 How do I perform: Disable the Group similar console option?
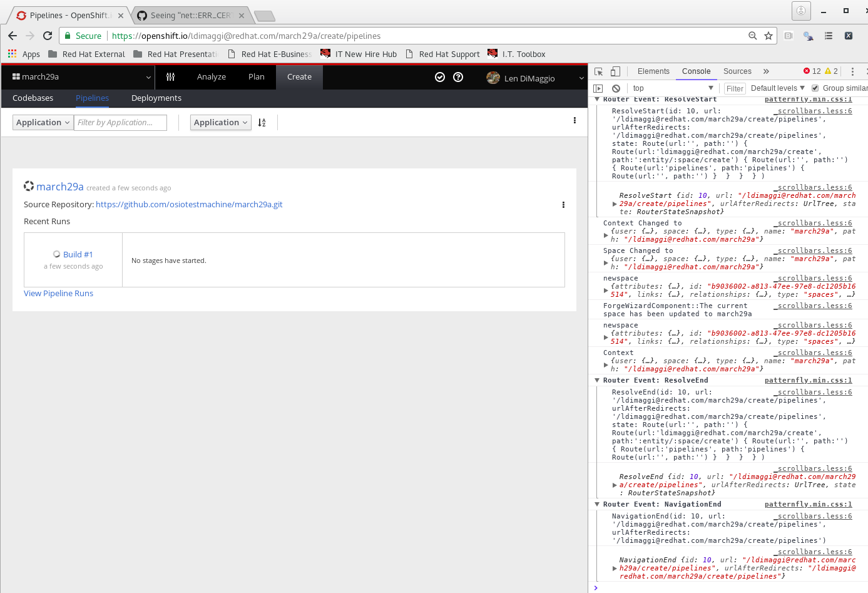815,88
